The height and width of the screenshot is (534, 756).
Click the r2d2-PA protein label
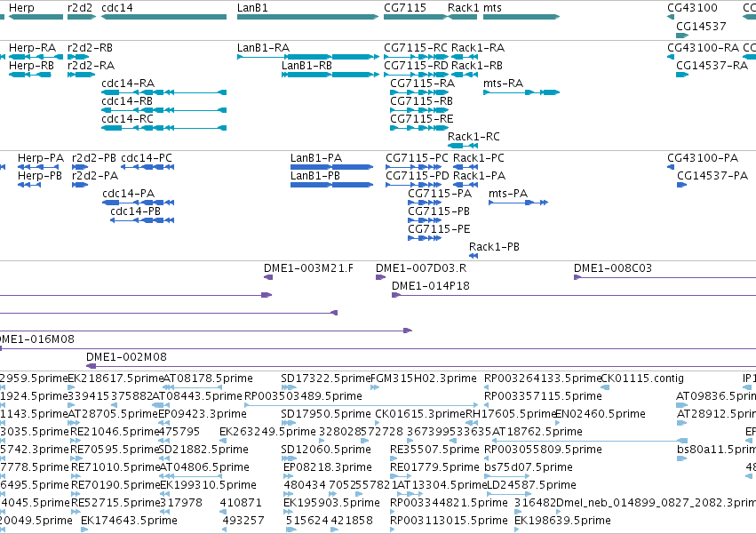(x=95, y=176)
